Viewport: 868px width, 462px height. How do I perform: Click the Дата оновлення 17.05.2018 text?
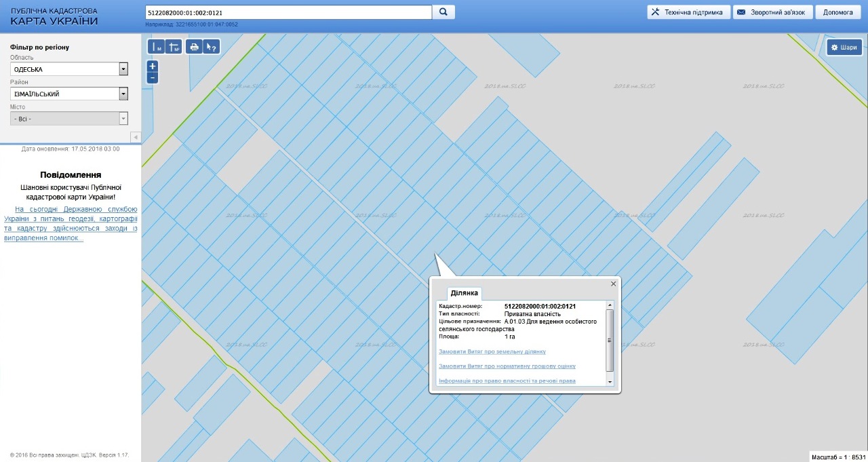coord(71,149)
